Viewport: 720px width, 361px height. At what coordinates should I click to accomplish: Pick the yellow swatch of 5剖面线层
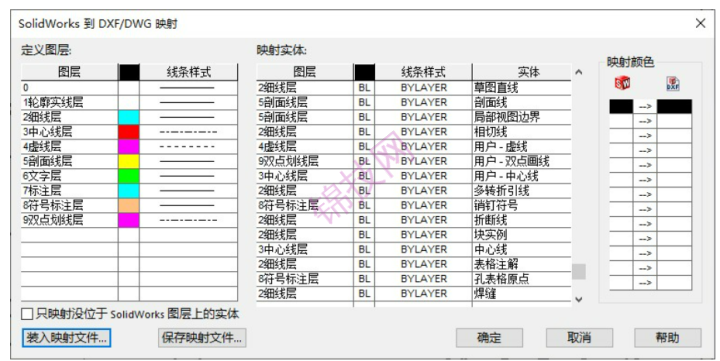(x=129, y=161)
